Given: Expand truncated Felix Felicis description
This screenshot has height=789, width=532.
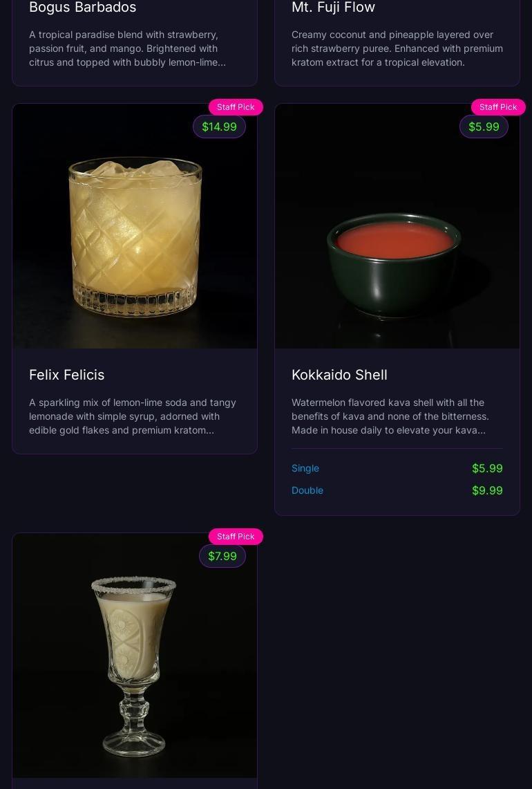Looking at the screenshot, I should (133, 417).
